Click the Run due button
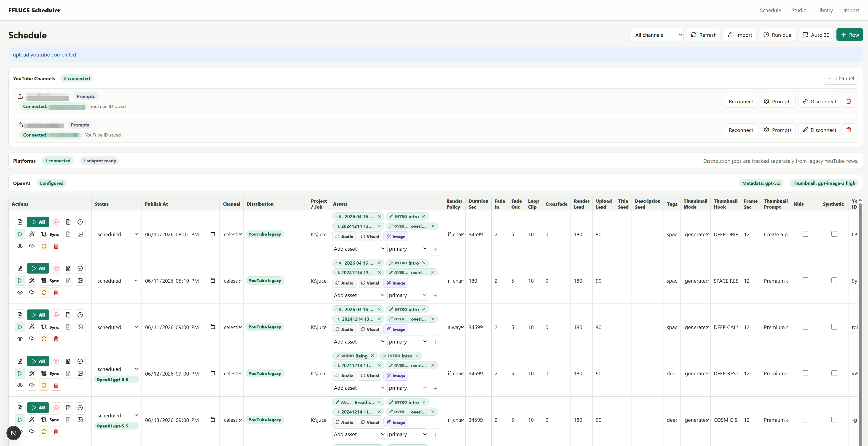Viewport: 868px width, 446px height. pos(777,35)
